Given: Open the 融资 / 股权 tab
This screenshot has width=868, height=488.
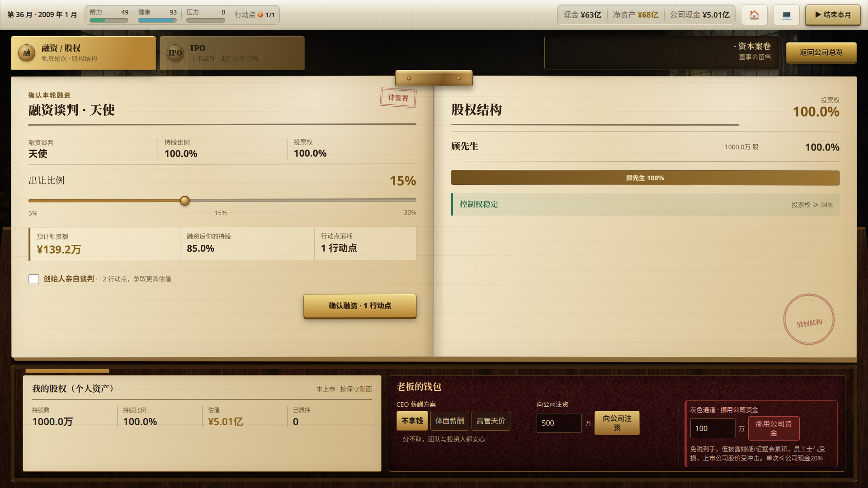Looking at the screenshot, I should tap(84, 53).
